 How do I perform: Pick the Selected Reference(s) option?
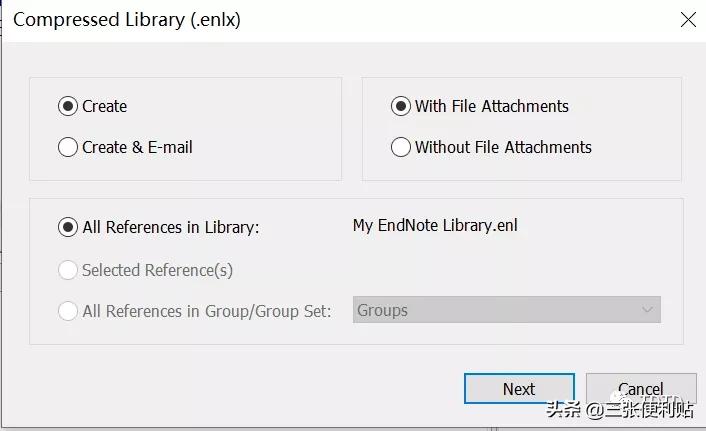pos(68,270)
